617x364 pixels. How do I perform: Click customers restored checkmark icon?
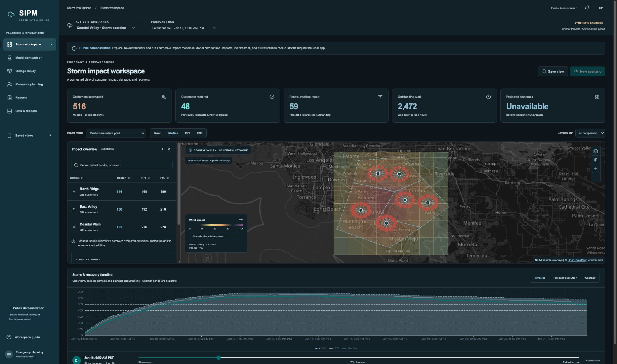point(272,97)
